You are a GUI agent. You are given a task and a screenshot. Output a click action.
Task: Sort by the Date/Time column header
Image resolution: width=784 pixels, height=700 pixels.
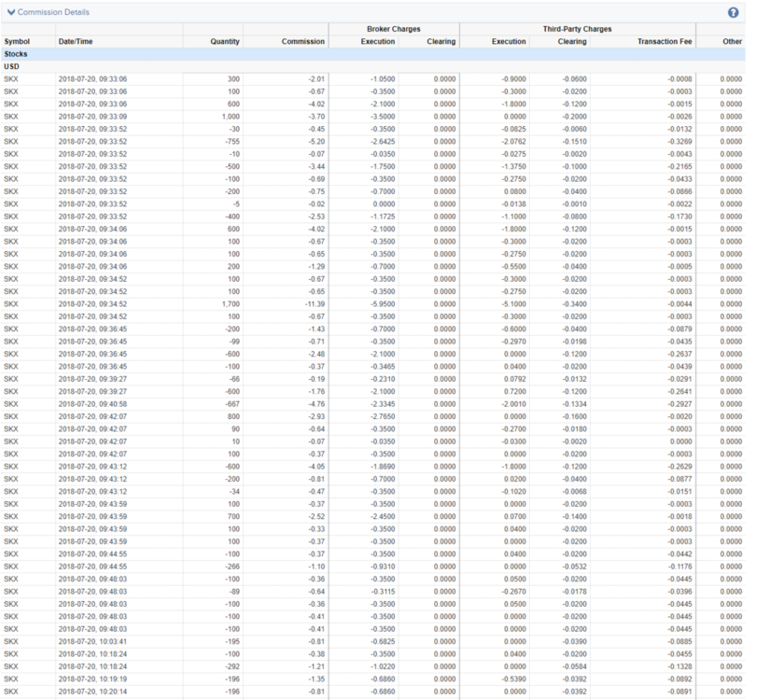(x=75, y=41)
